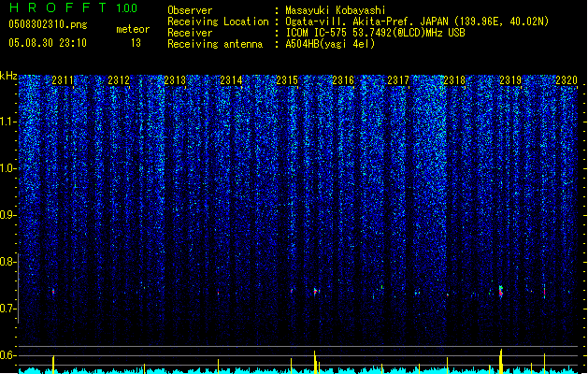This screenshot has height=374, width=588.
Task: Select the filename 0508302310.png
Action: coord(48,24)
